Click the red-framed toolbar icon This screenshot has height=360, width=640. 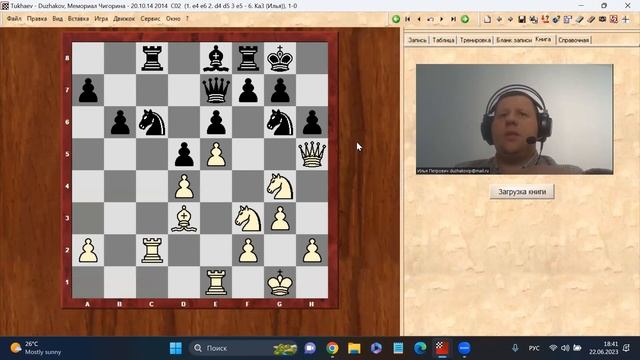pyautogui.click(x=613, y=19)
